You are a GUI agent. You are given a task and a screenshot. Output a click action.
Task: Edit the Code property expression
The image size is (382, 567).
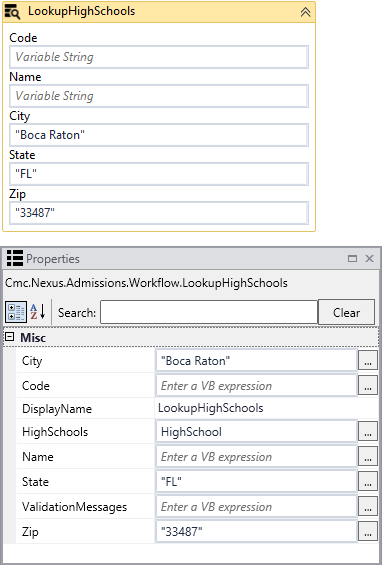click(256, 385)
